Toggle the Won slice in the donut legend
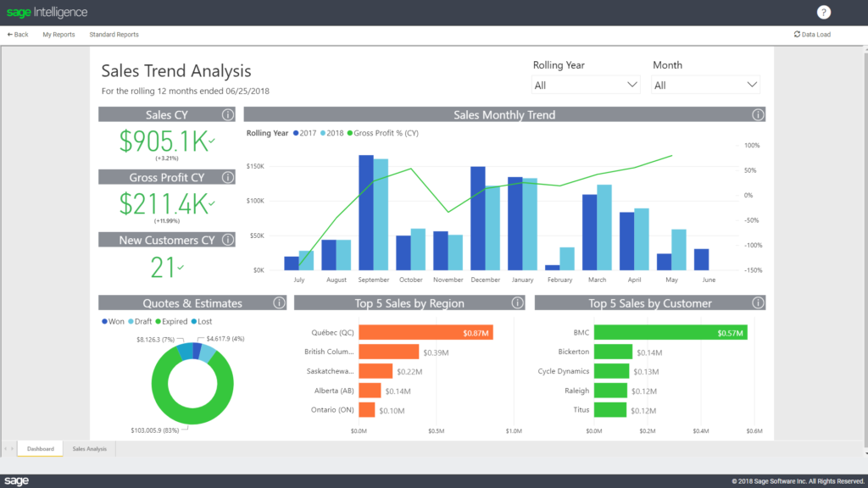This screenshot has height=488, width=868. tap(114, 321)
